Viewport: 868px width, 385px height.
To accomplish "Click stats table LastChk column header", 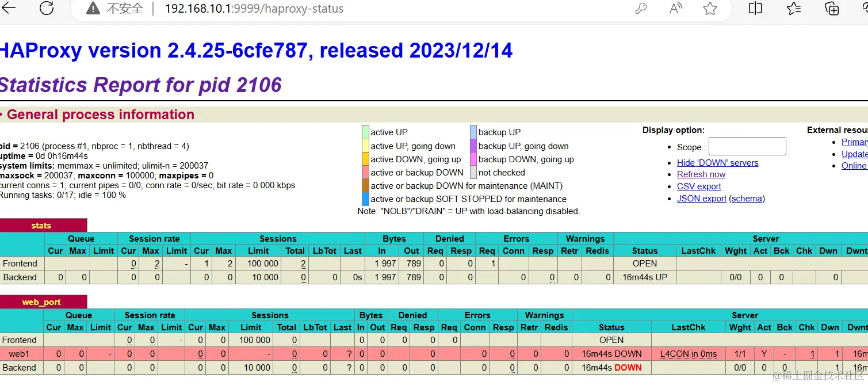I will point(698,251).
